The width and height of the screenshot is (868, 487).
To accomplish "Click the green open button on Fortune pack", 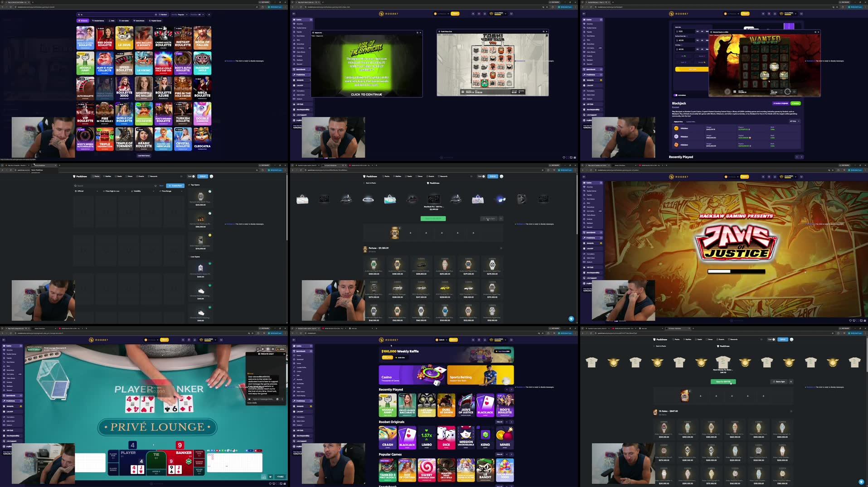I will click(433, 218).
